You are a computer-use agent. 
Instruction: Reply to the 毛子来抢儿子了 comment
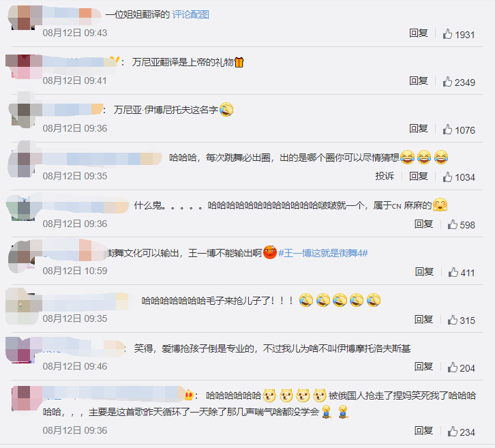[423, 319]
